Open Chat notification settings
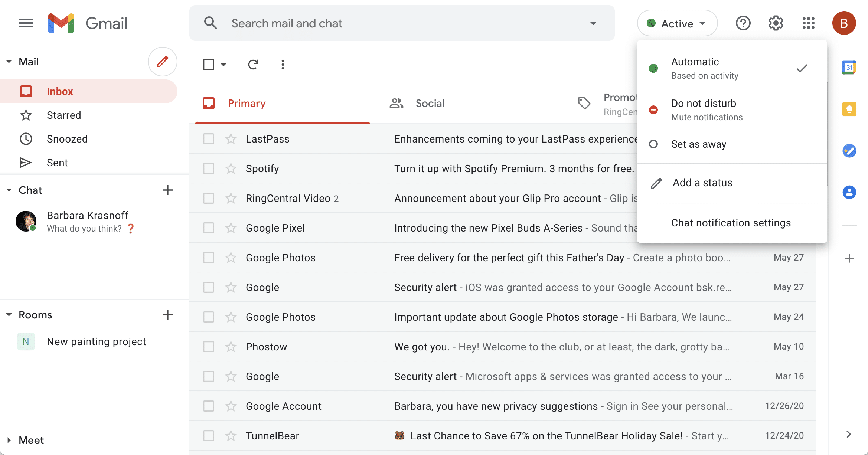Image resolution: width=868 pixels, height=455 pixels. 731,223
